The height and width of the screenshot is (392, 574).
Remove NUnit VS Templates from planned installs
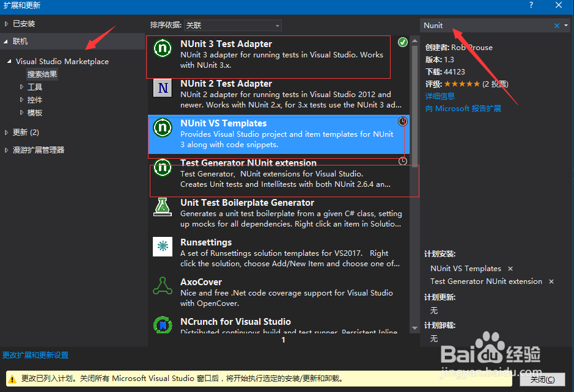510,269
